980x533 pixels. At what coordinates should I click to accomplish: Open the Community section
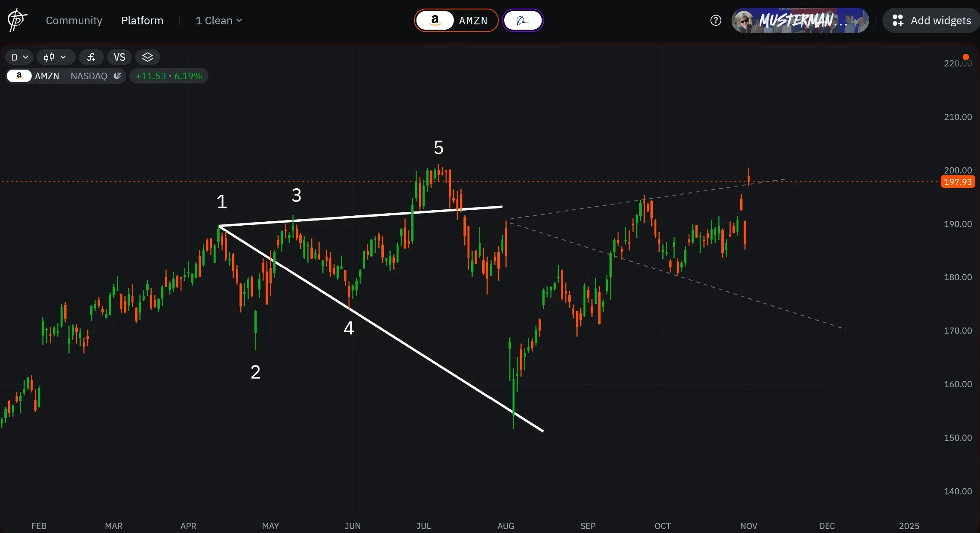[74, 20]
